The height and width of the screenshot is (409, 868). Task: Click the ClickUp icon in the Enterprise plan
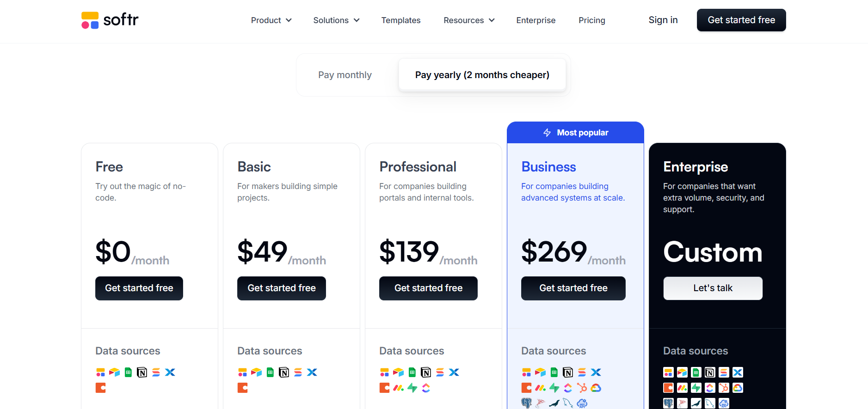point(710,388)
